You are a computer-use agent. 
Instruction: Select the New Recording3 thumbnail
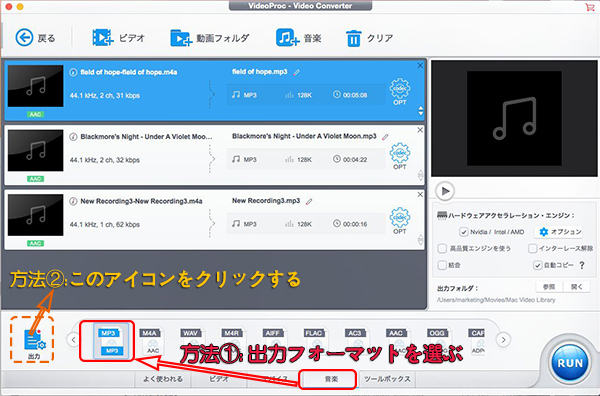click(x=36, y=215)
